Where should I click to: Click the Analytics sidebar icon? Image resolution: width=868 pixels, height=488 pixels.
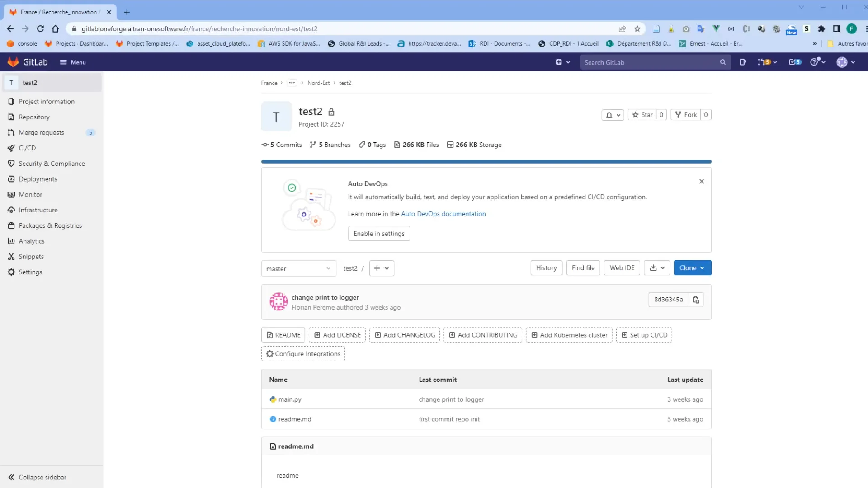click(x=11, y=241)
